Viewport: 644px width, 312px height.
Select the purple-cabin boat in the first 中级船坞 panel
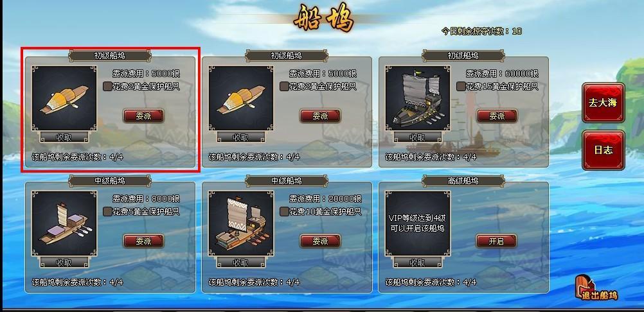[64, 223]
